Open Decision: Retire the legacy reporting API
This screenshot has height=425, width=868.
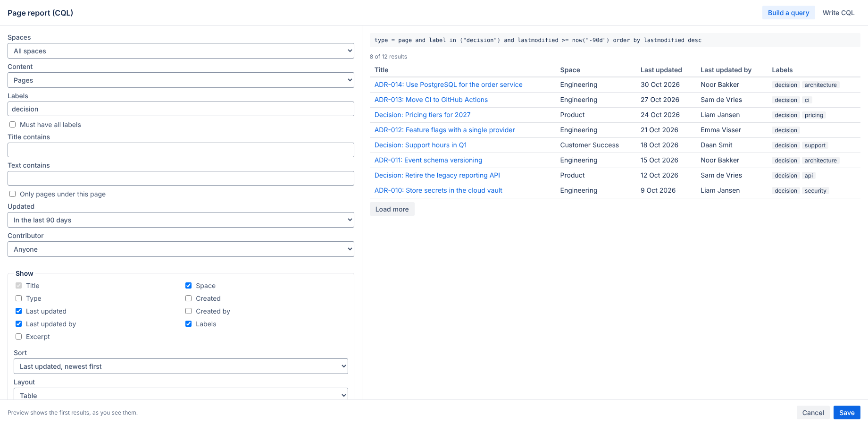point(437,175)
